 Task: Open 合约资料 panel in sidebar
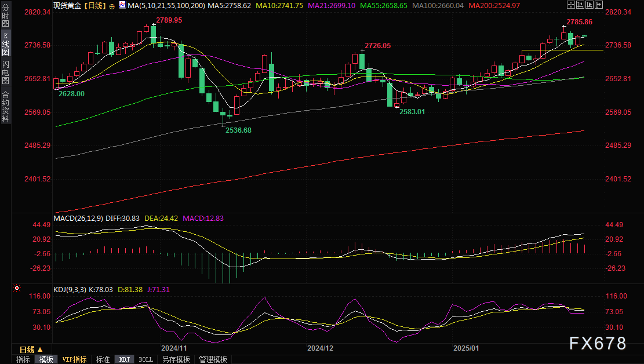point(5,107)
